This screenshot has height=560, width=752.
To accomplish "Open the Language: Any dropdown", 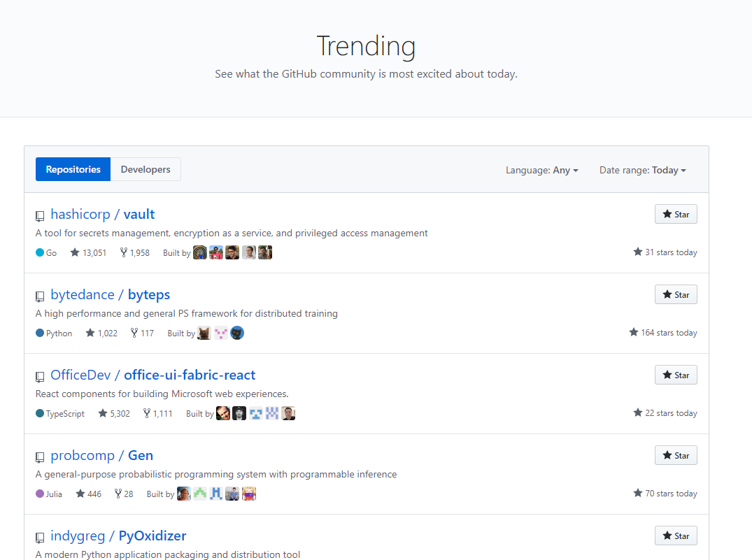I will 542,170.
